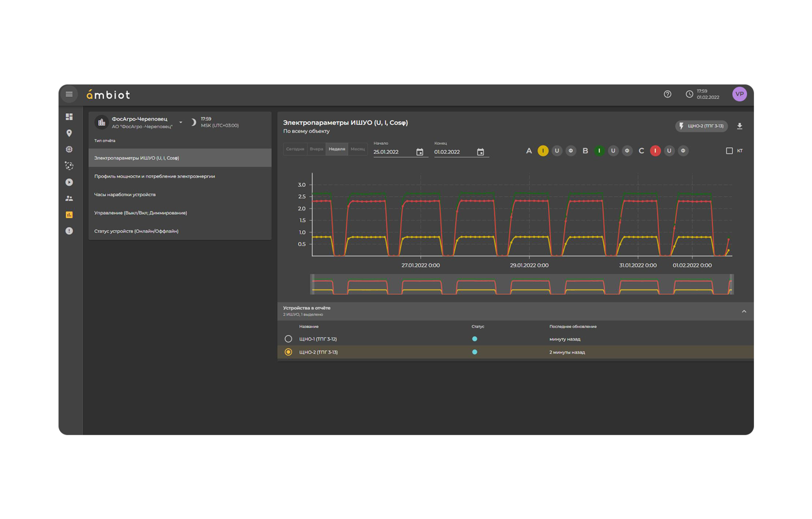
Task: Enable the КТ checkbox
Action: [729, 151]
